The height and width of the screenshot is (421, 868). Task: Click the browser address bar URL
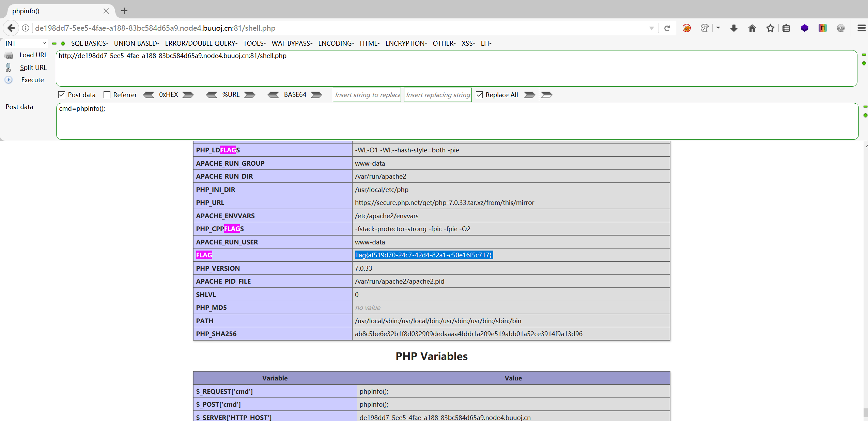coord(155,28)
